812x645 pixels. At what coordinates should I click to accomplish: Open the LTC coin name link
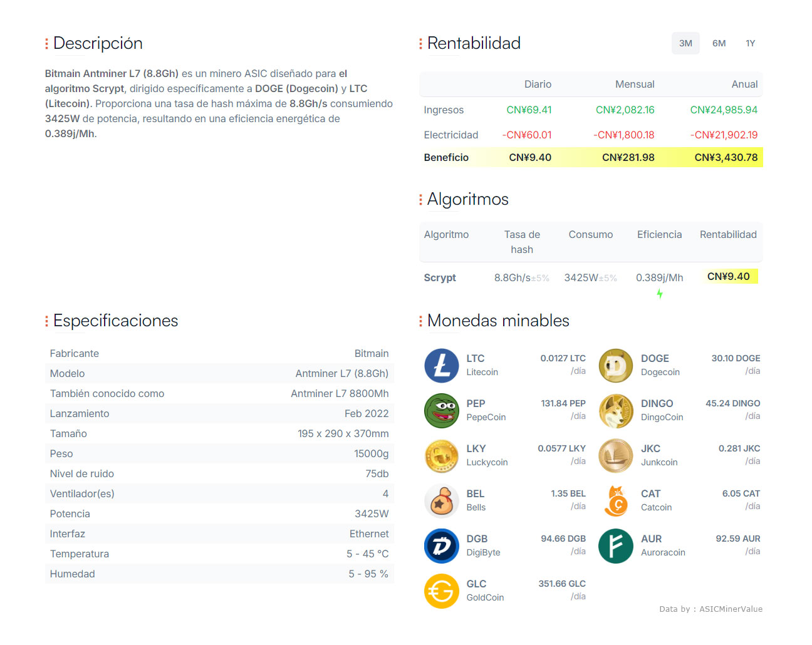476,358
